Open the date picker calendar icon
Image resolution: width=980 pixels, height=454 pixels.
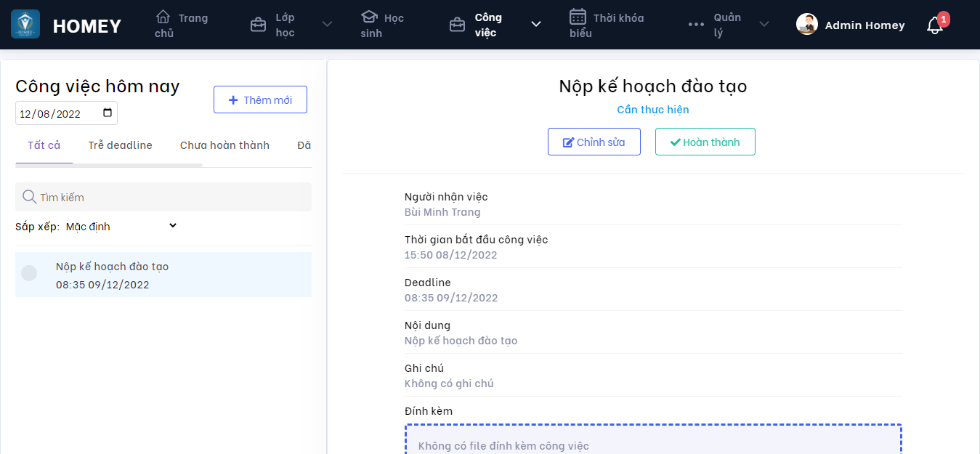coord(108,113)
